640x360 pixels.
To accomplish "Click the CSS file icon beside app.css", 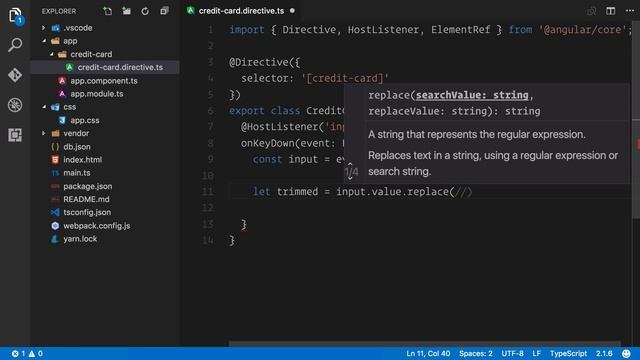I will point(62,120).
